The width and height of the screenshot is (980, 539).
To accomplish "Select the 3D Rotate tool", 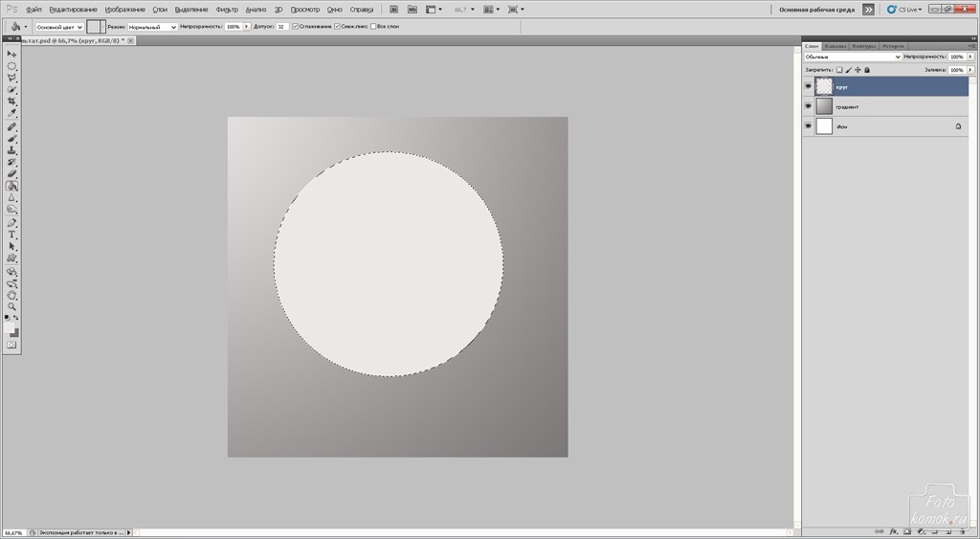I will tap(11, 272).
